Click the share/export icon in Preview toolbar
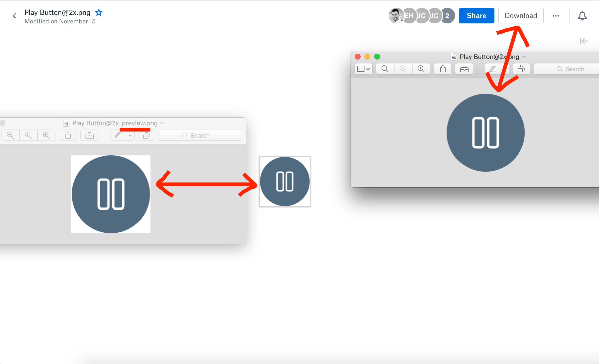Image resolution: width=599 pixels, height=364 pixels. (x=442, y=69)
